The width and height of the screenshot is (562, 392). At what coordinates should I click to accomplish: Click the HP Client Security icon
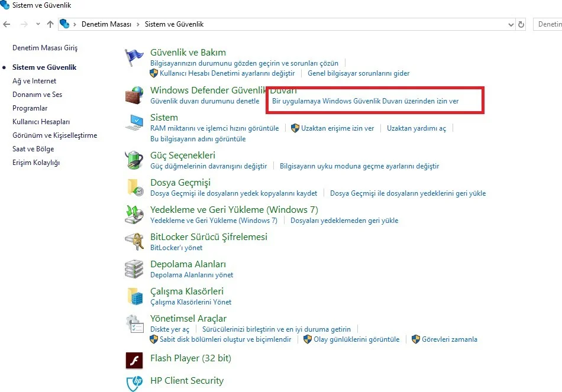(134, 382)
